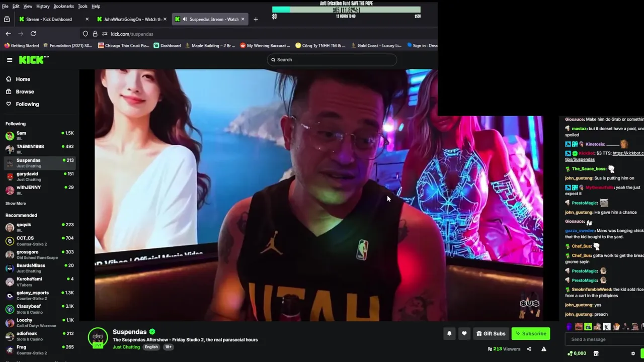Open the Edit menu
The image size is (644, 362).
16,6
